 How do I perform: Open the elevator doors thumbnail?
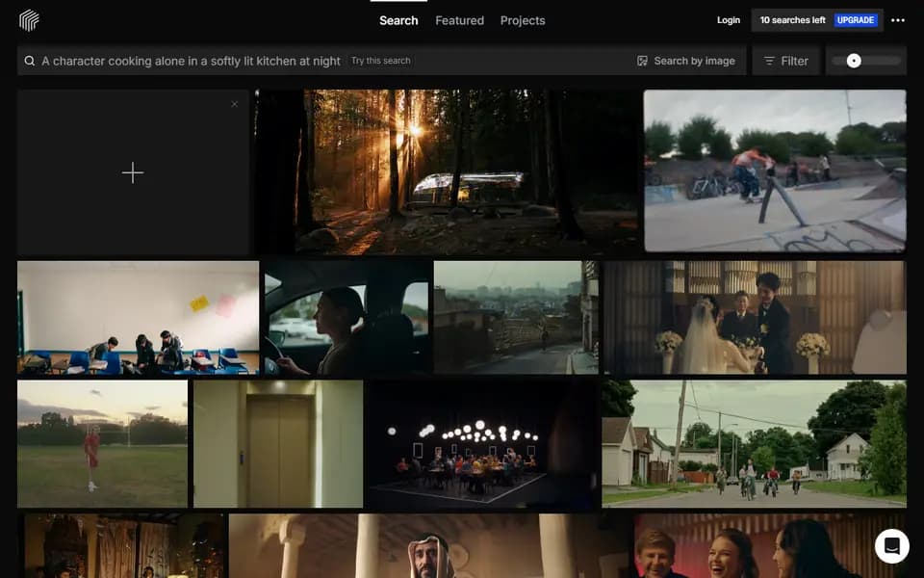coord(278,443)
